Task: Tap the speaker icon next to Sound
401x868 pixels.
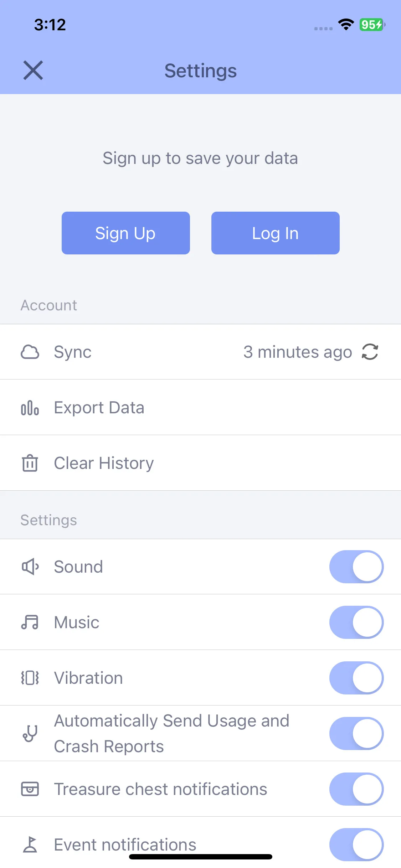Action: coord(30,567)
